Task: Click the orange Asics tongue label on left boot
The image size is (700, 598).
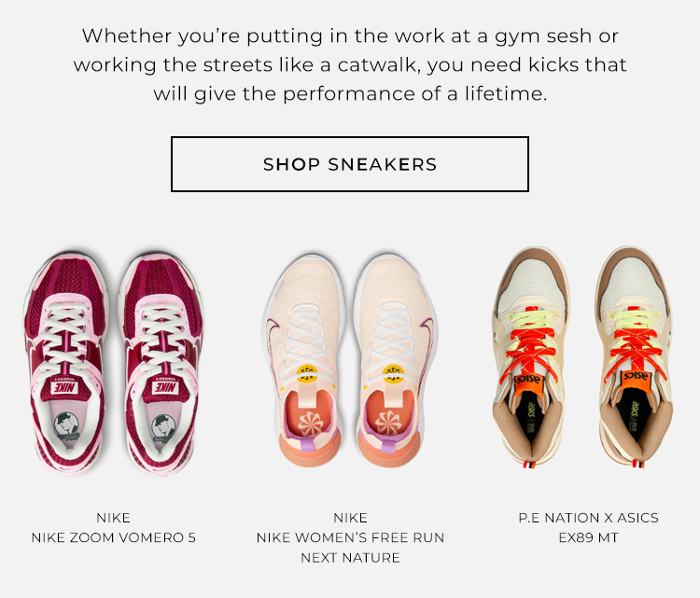Action: (529, 382)
